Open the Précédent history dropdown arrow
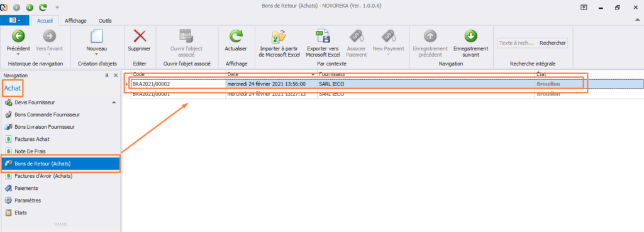Viewport: 644px width, 232px height. pyautogui.click(x=18, y=54)
